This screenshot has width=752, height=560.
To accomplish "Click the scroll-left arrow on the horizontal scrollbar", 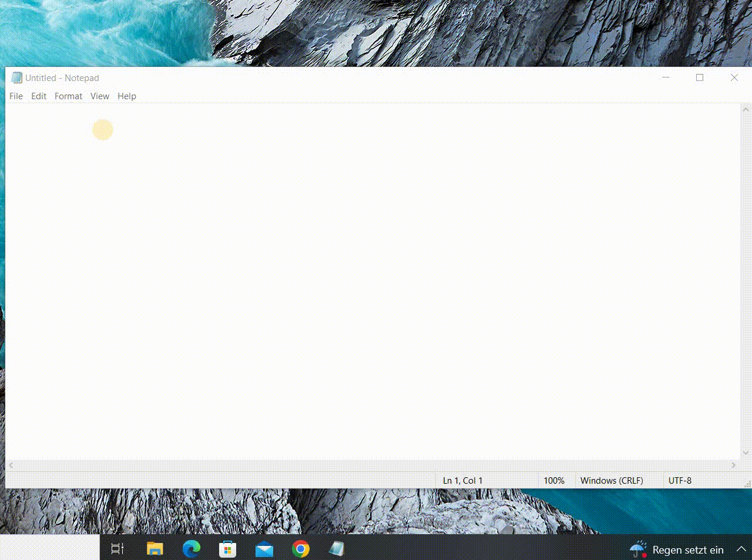I will point(11,465).
